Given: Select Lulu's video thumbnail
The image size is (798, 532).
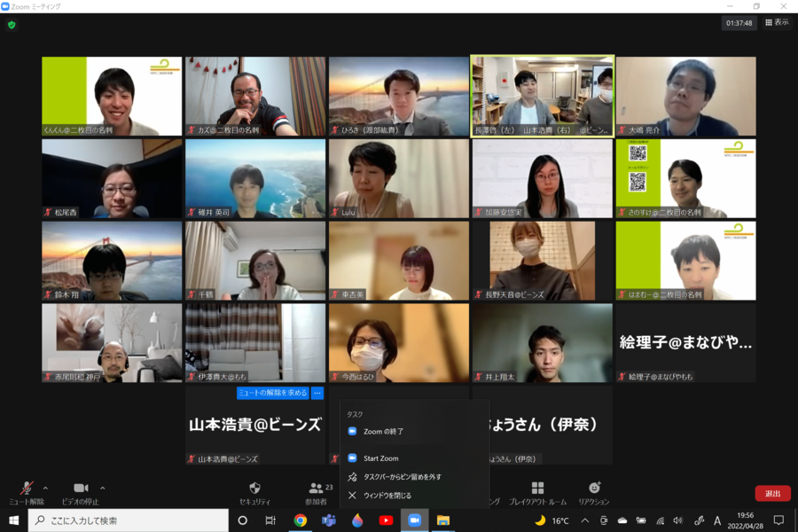Looking at the screenshot, I should [398, 178].
